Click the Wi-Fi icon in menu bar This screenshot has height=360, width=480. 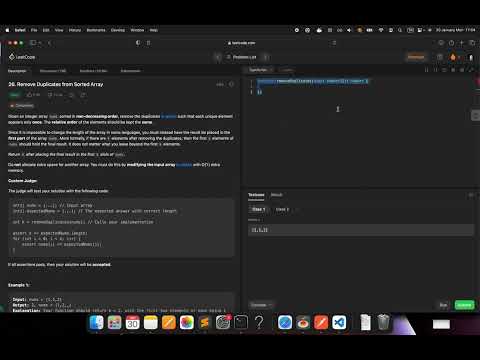coord(381,30)
